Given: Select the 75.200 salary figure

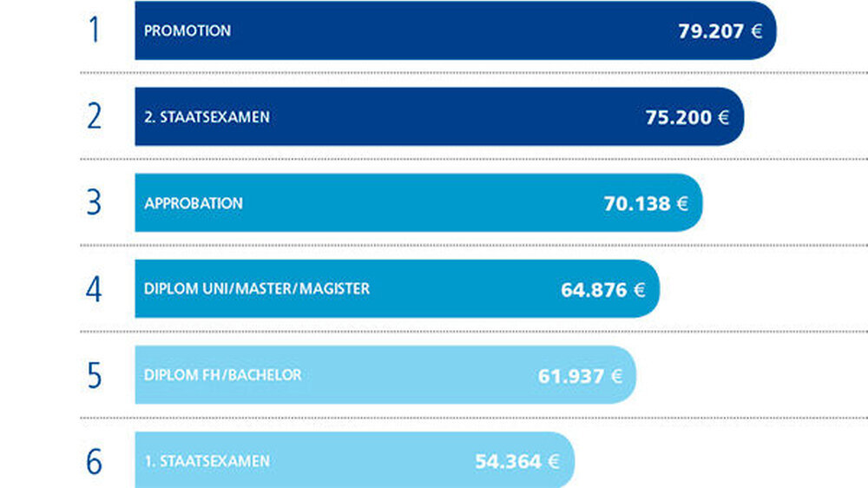Looking at the screenshot, I should pos(678,117).
